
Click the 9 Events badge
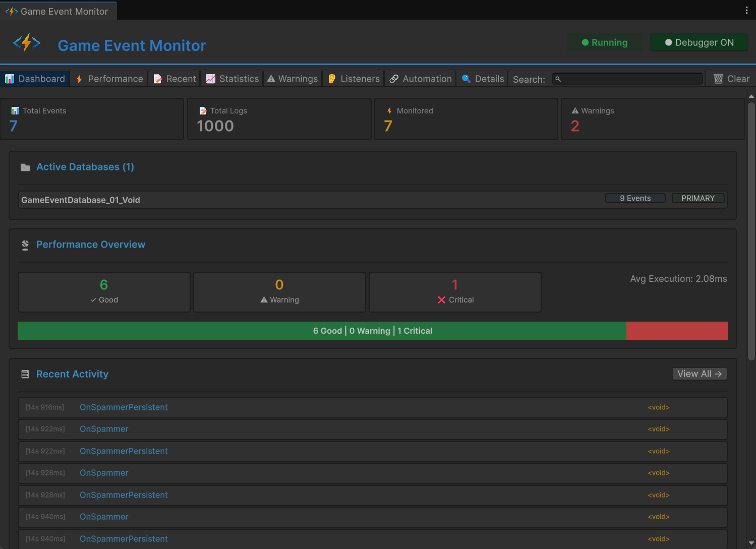(635, 198)
